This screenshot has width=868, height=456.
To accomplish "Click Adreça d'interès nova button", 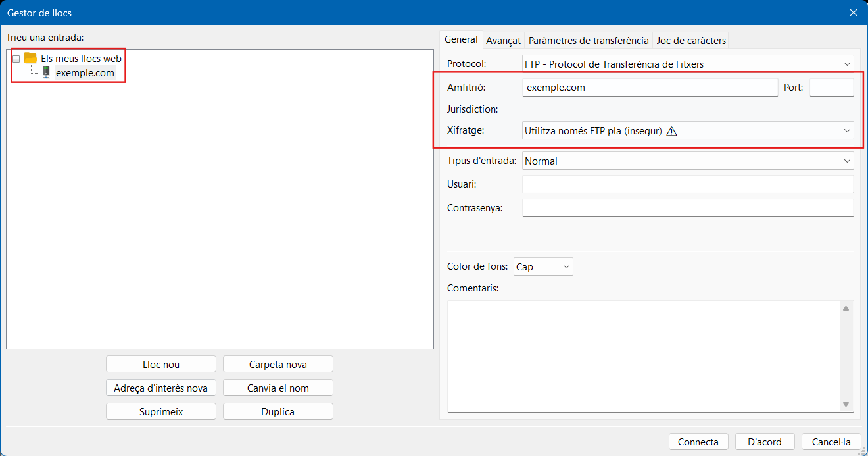I will point(161,388).
